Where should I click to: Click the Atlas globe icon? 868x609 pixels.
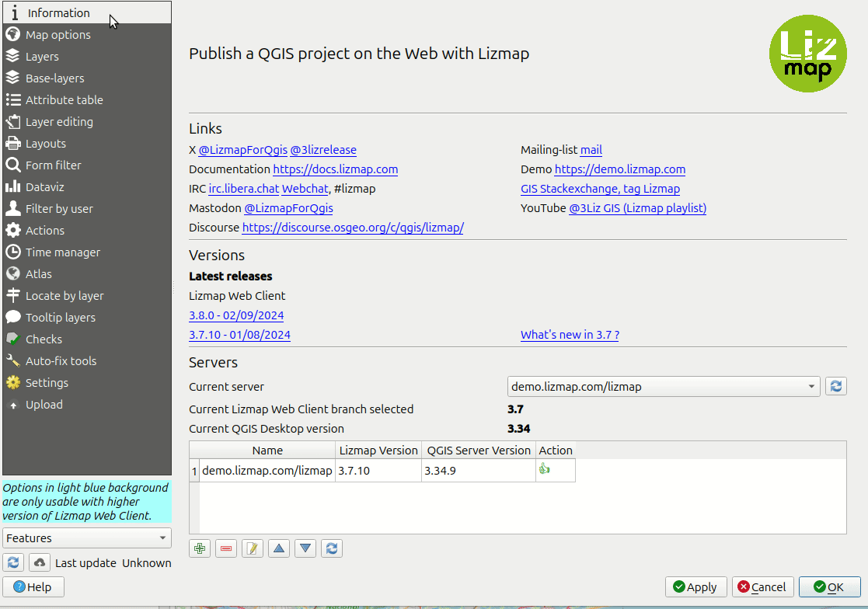[x=12, y=273]
